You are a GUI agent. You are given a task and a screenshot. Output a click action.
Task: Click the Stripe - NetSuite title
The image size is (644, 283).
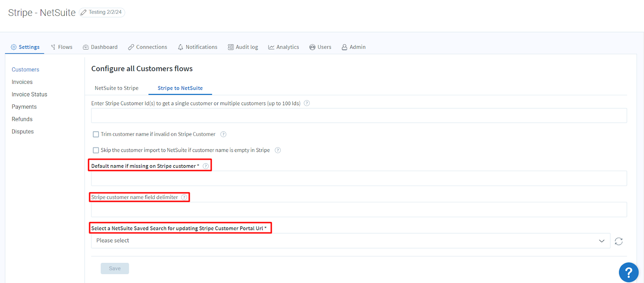(x=42, y=12)
